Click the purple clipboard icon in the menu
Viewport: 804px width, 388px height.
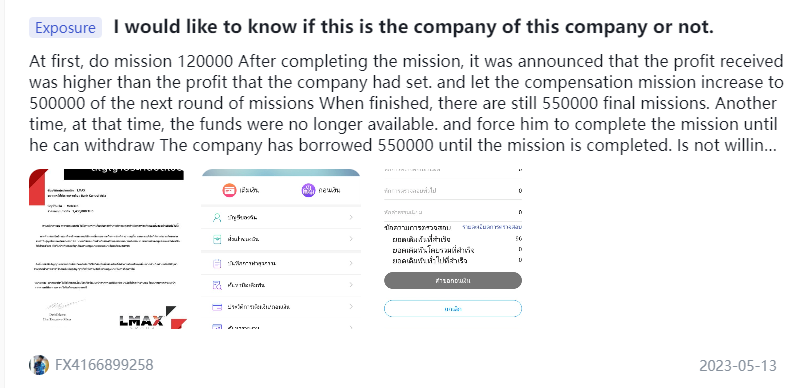[217, 263]
